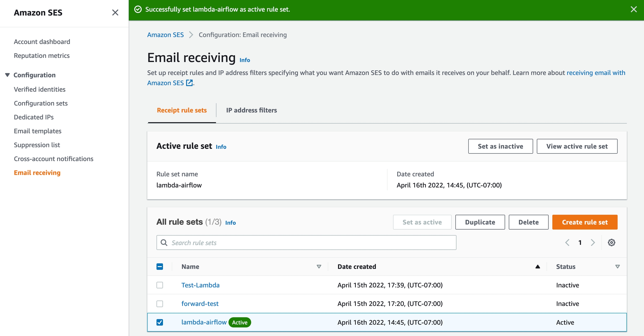Viewport: 644px width, 336px height.
Task: Click the external link icon after Amazon SES
Action: pyautogui.click(x=189, y=83)
